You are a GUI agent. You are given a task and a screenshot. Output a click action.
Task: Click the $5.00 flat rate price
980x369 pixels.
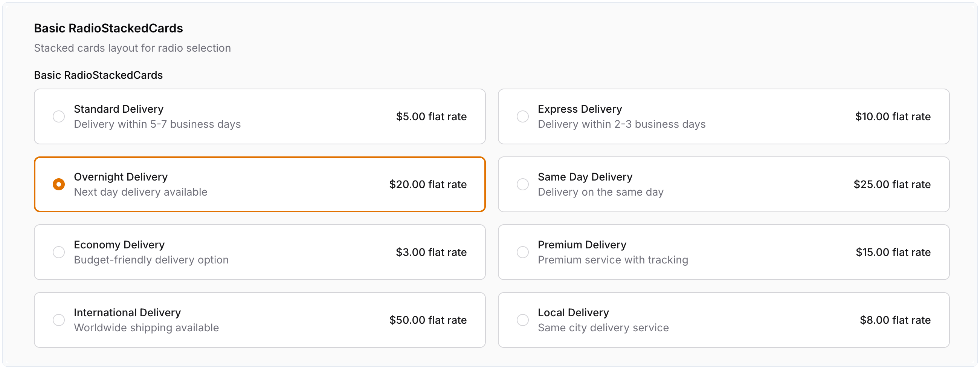coord(431,116)
